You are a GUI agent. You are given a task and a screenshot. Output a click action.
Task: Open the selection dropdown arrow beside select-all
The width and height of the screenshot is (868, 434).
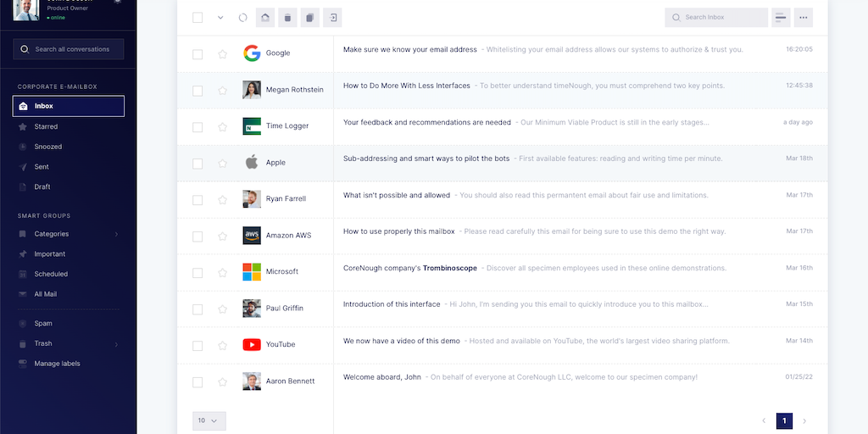220,18
